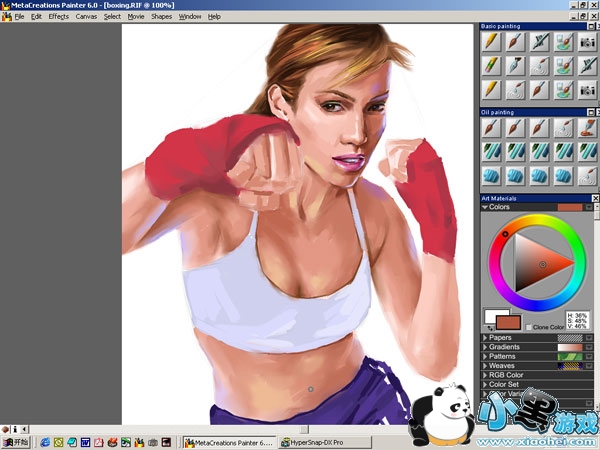Collapse the Colors section triangle

(x=485, y=207)
